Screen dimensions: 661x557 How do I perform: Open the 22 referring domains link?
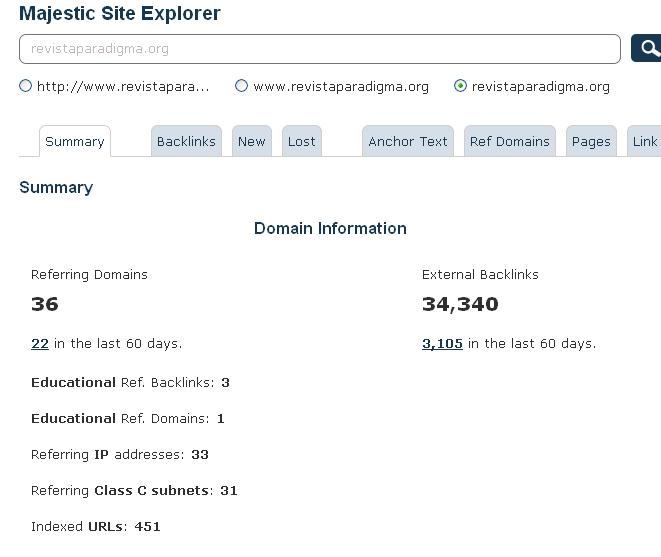(40, 344)
